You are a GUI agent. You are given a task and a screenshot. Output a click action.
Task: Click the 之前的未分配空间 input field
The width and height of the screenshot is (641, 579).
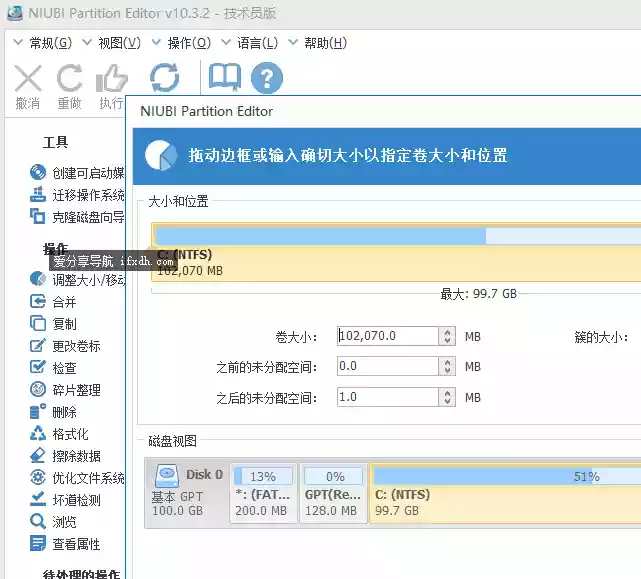click(388, 366)
